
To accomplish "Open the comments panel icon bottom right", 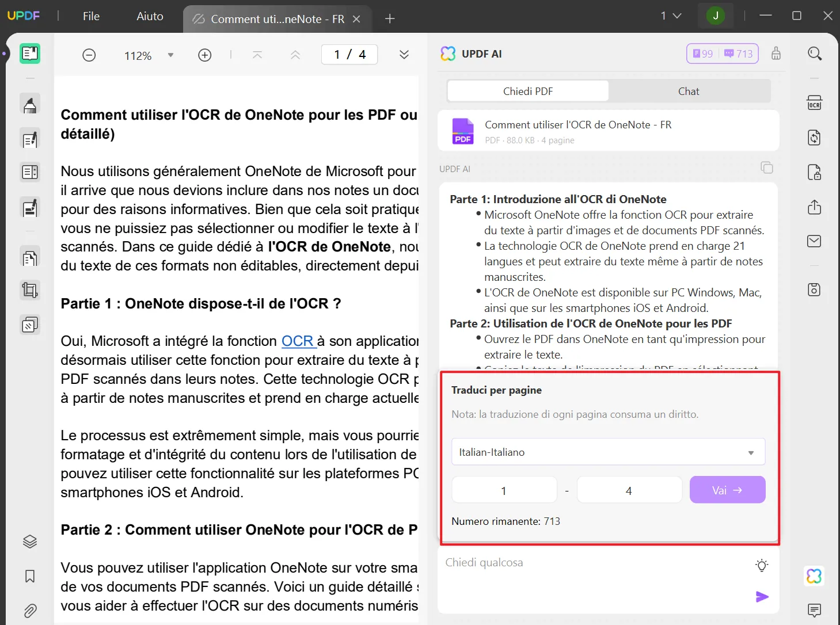I will (814, 611).
